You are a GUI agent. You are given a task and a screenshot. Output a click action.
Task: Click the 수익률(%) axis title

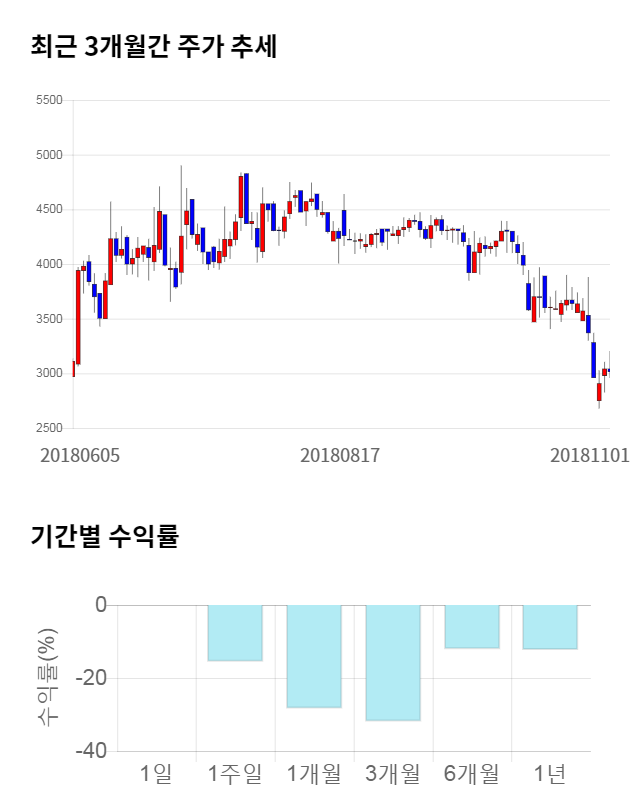click(47, 678)
